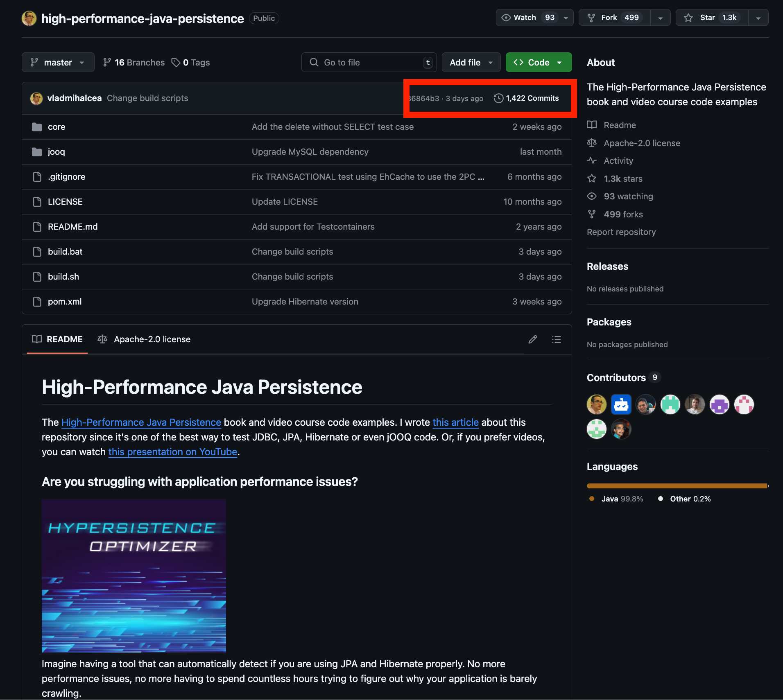The height and width of the screenshot is (700, 783).
Task: Star this repository
Action: point(712,18)
